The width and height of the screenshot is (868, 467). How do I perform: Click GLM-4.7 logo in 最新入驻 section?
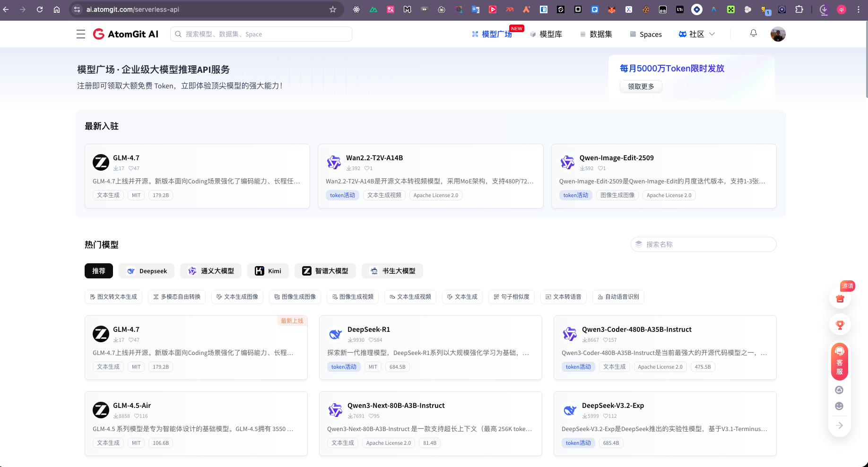[101, 162]
